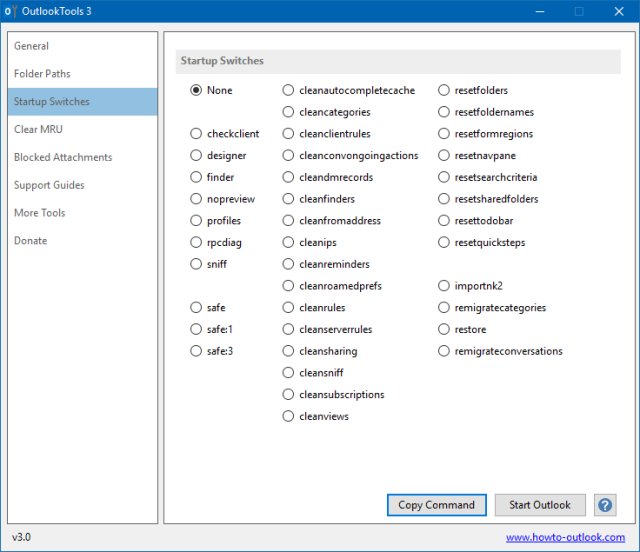Visit the www.howto-outlook.com link

565,538
